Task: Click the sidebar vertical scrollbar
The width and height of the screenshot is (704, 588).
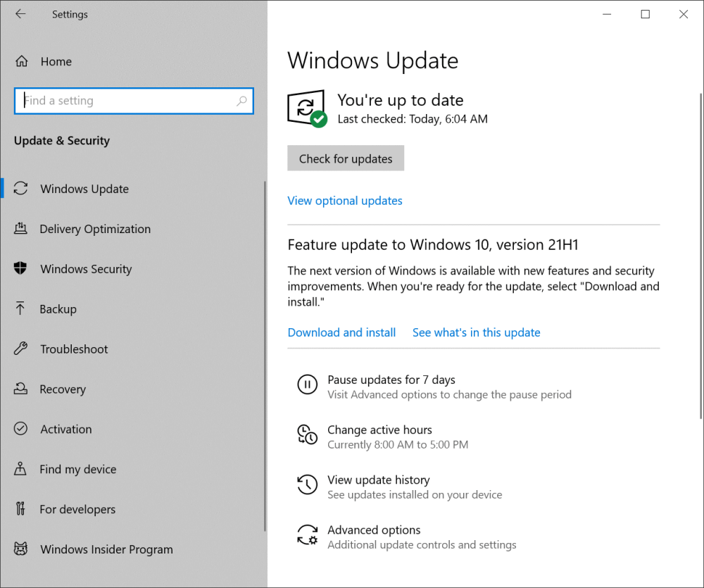Action: (265, 356)
